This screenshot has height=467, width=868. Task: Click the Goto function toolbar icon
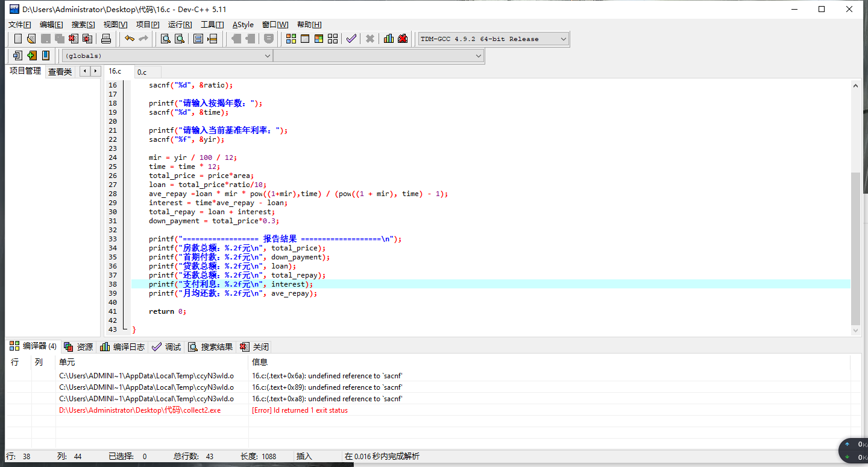coord(198,39)
